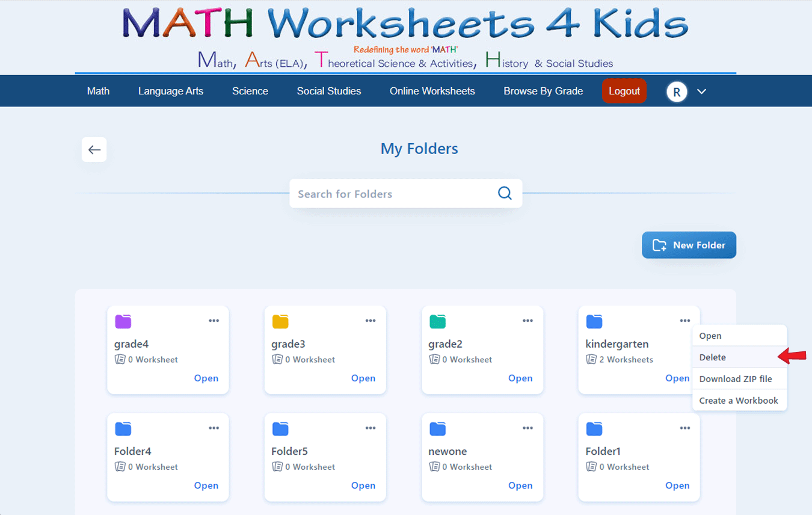Open the Science navigation menu
This screenshot has height=515, width=812.
[x=250, y=91]
